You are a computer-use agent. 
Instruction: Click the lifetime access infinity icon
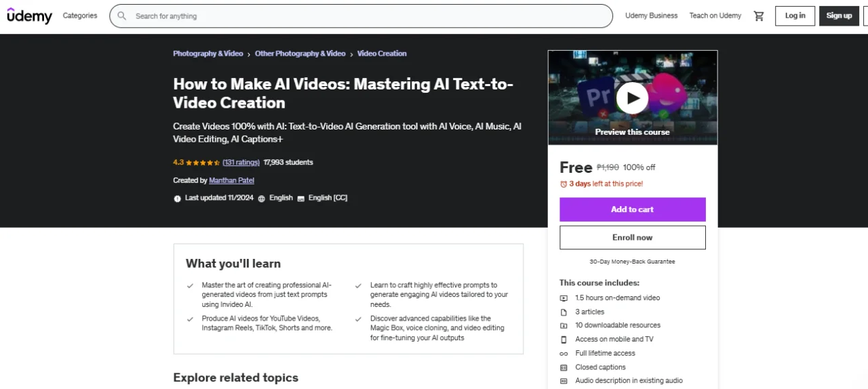point(564,354)
